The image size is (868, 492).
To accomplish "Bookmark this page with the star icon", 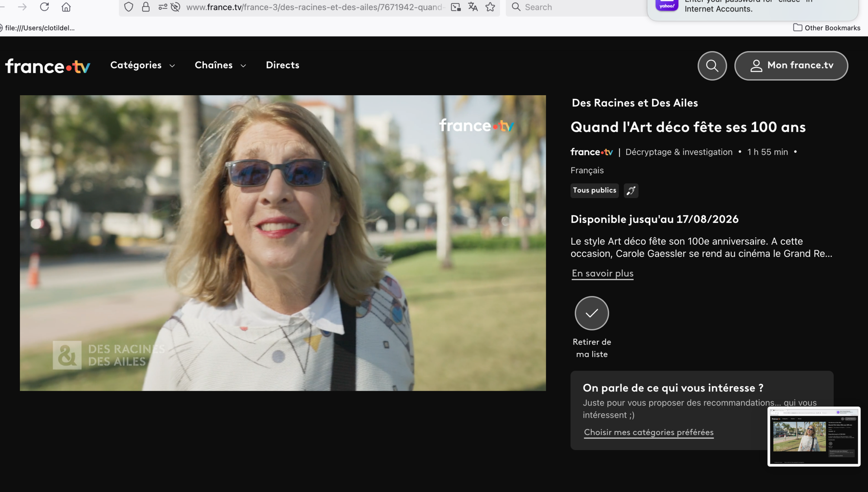I will 490,7.
